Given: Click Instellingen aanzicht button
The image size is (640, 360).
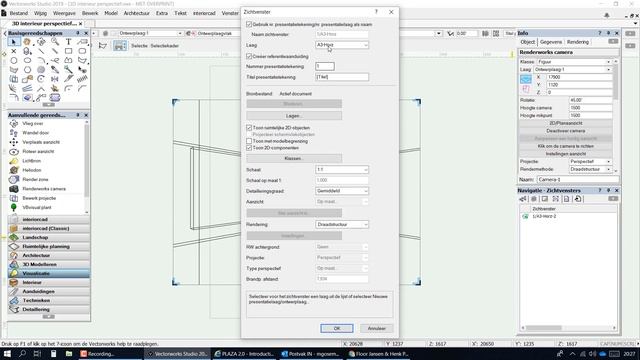Looking at the screenshot, I should (x=565, y=154).
